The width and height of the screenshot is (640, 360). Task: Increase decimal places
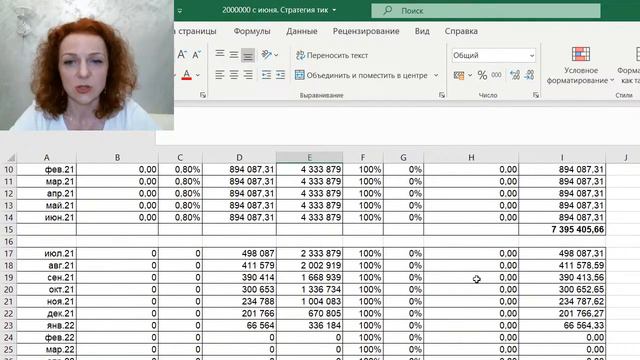[x=515, y=75]
